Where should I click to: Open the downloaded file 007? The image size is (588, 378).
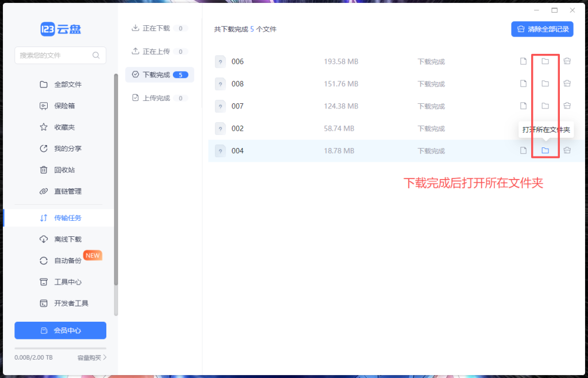click(x=523, y=106)
